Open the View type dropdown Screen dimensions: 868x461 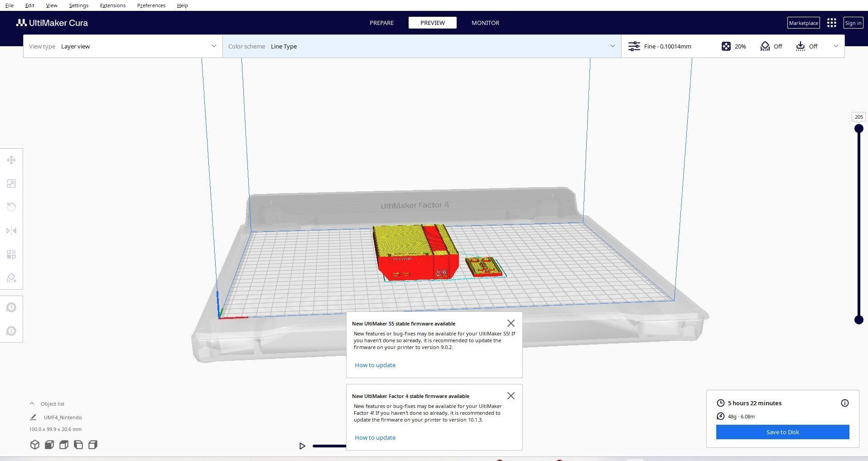coord(123,46)
